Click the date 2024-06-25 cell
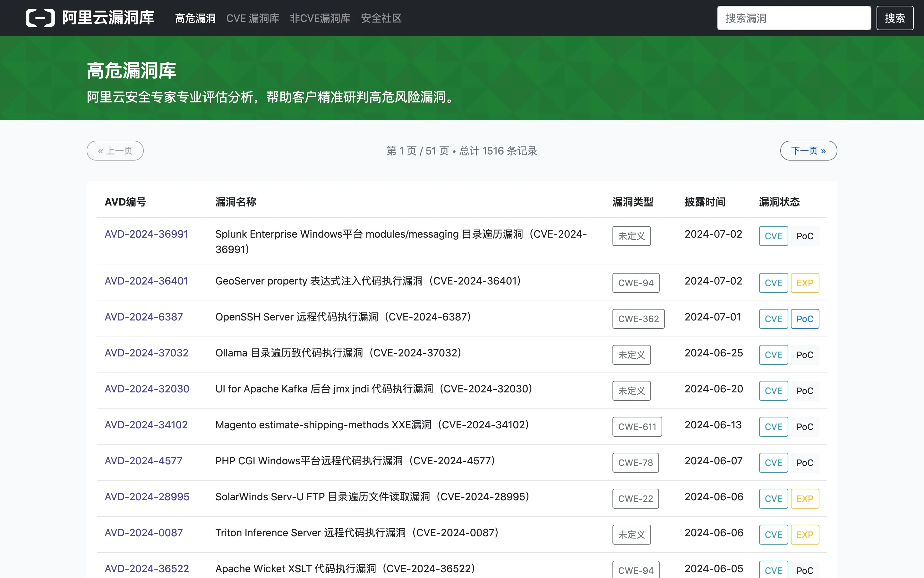Screen dimensions: 924x578 (x=714, y=353)
